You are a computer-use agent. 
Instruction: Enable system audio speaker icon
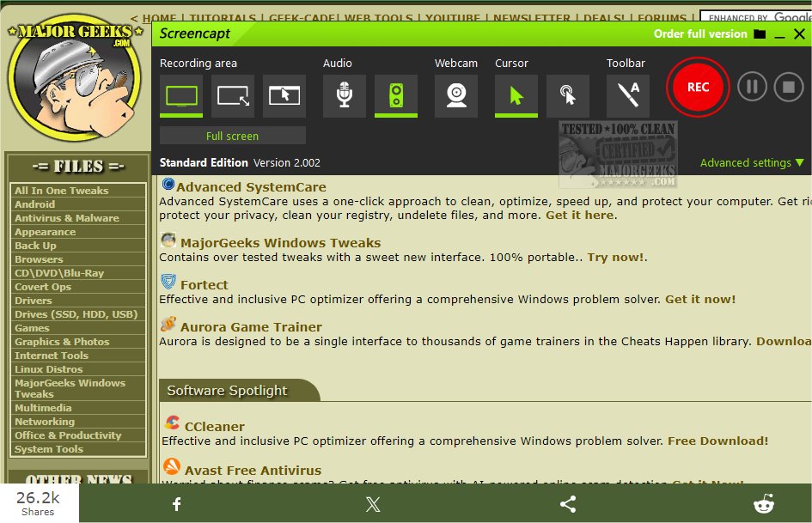(395, 95)
